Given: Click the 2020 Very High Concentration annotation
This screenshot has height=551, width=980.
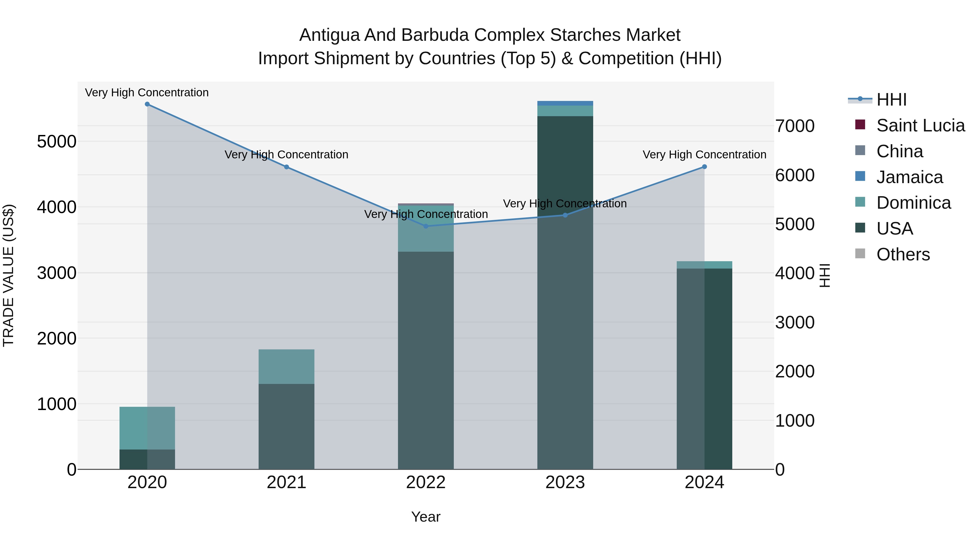Looking at the screenshot, I should (147, 93).
